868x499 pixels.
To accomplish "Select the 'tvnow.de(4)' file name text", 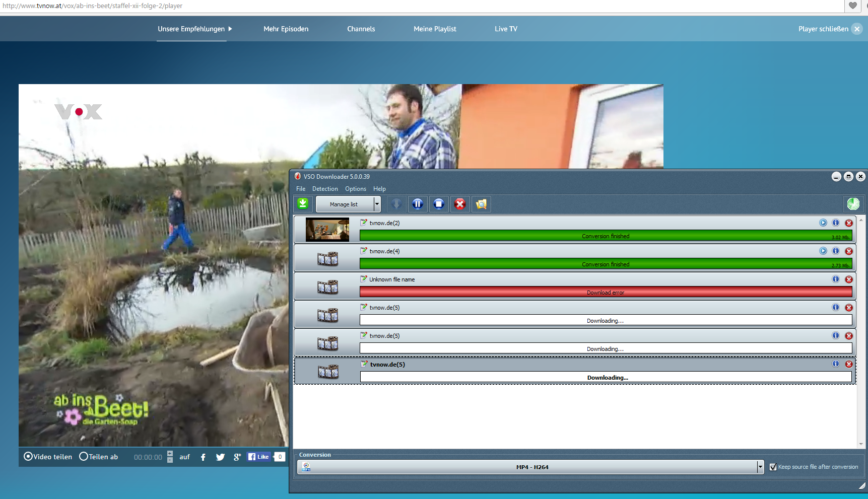I will (x=384, y=251).
